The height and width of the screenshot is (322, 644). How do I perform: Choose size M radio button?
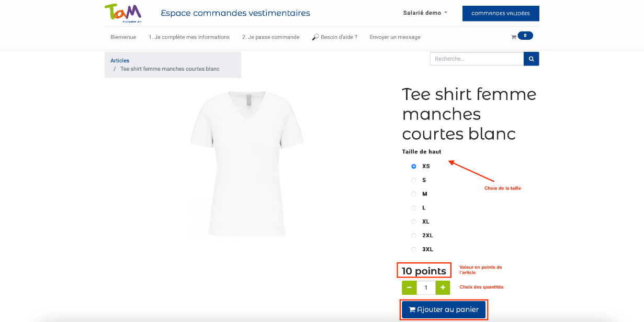coord(414,194)
